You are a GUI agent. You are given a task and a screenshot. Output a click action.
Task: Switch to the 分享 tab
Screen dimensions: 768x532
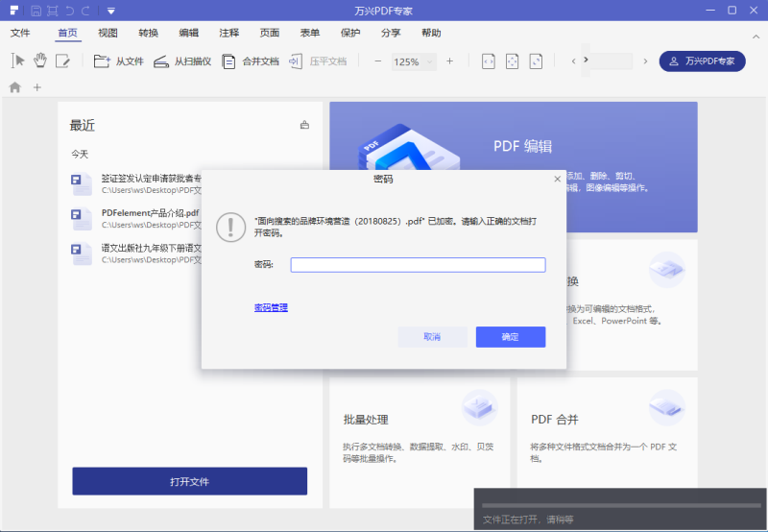pos(391,33)
